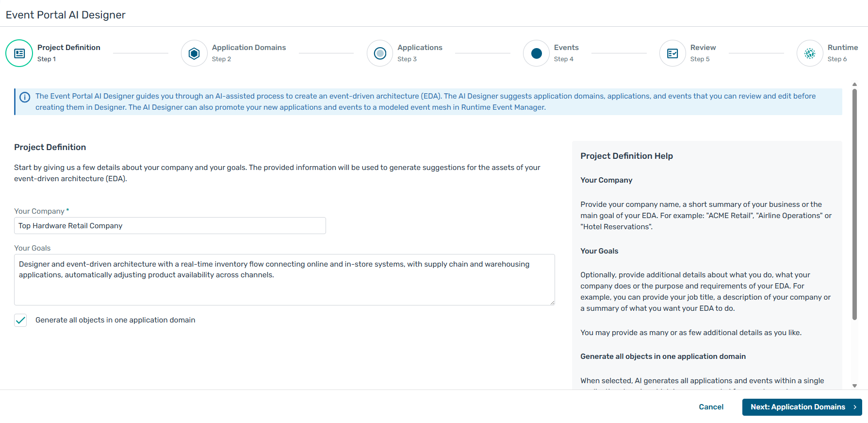The image size is (868, 423).
Task: Switch to the Events step label
Action: [x=566, y=48]
